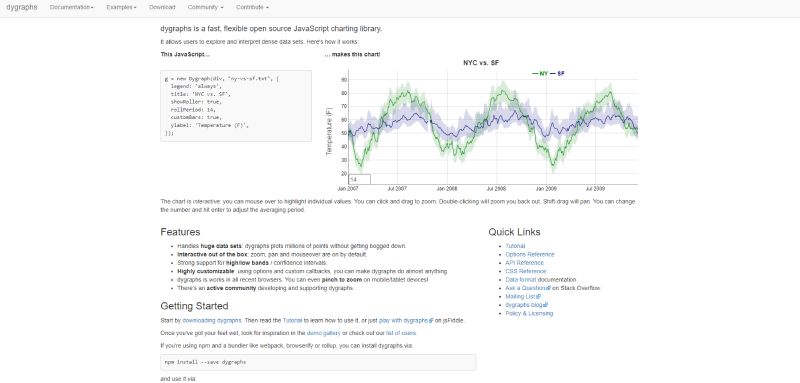Click the roll period input showing 14
Image resolution: width=800 pixels, height=383 pixels.
click(x=360, y=180)
